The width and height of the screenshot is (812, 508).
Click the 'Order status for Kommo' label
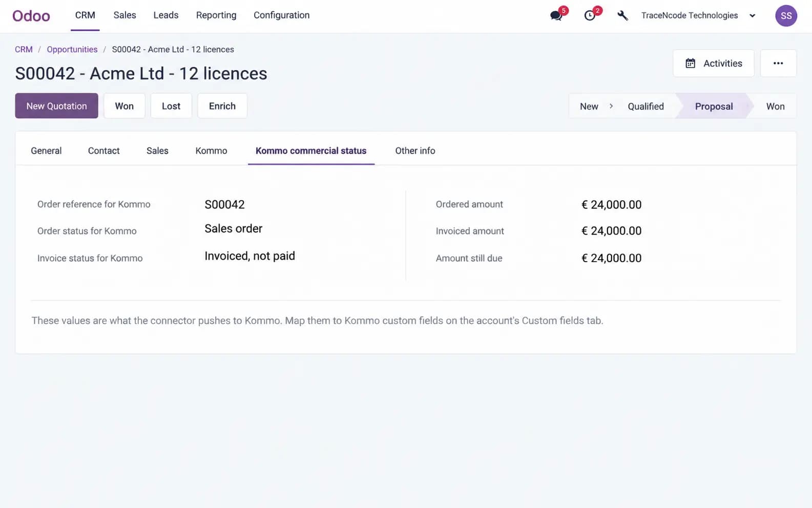[87, 231]
